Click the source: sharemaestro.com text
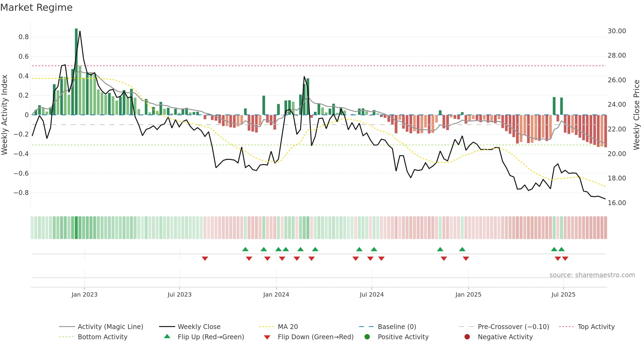The image size is (644, 362). pyautogui.click(x=592, y=275)
